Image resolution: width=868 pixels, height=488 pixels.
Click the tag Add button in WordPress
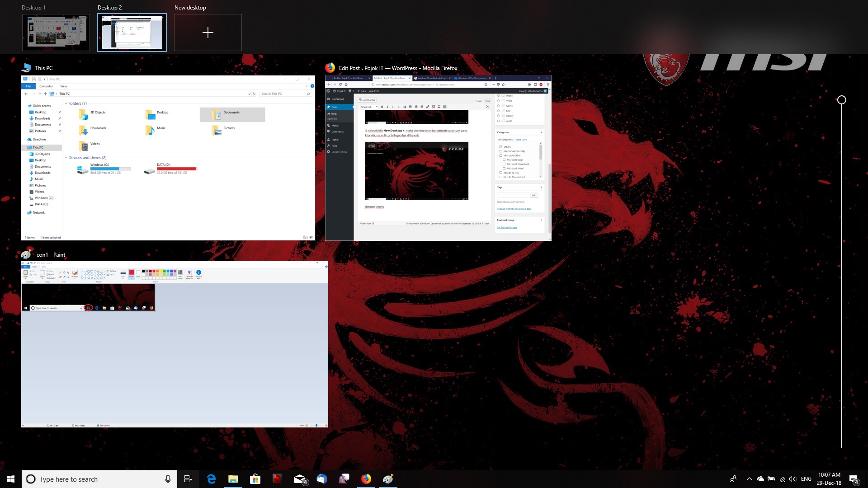click(534, 195)
